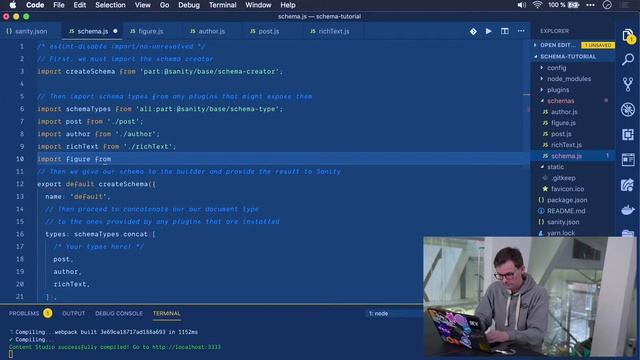640x360 pixels.
Task: Collapse the static folder
Action: coord(555,167)
